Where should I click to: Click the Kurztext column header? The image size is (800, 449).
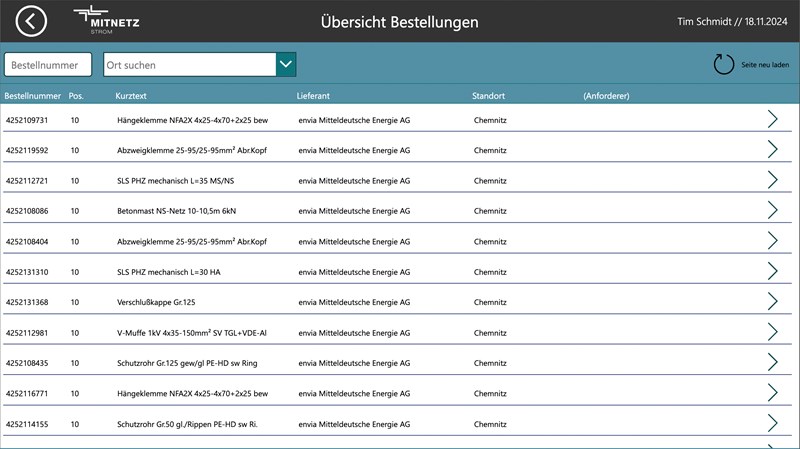click(x=131, y=96)
